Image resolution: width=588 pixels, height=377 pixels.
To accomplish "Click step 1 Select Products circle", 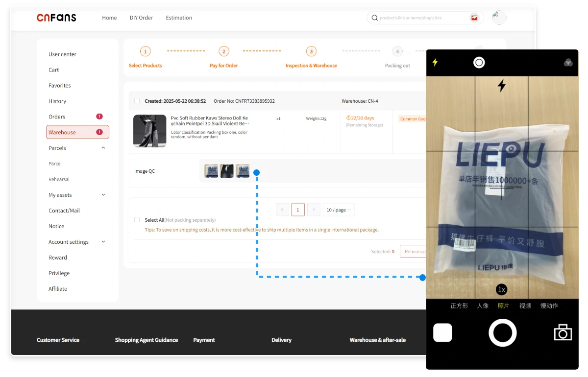I will (145, 51).
